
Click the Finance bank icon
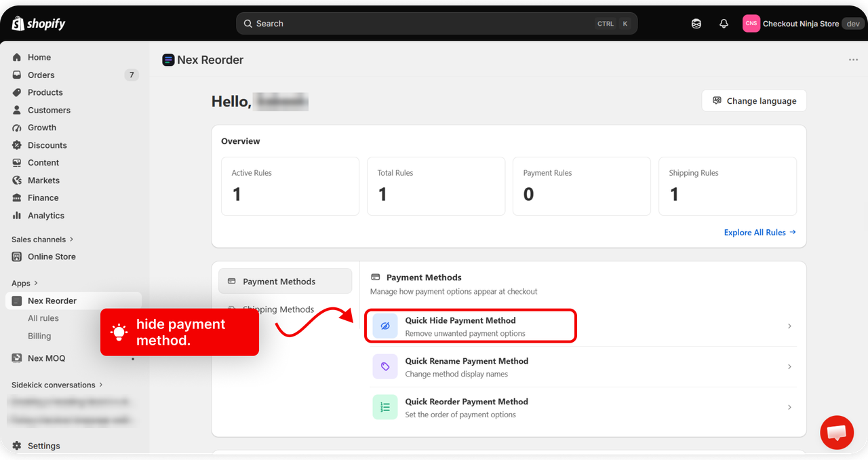coord(17,199)
